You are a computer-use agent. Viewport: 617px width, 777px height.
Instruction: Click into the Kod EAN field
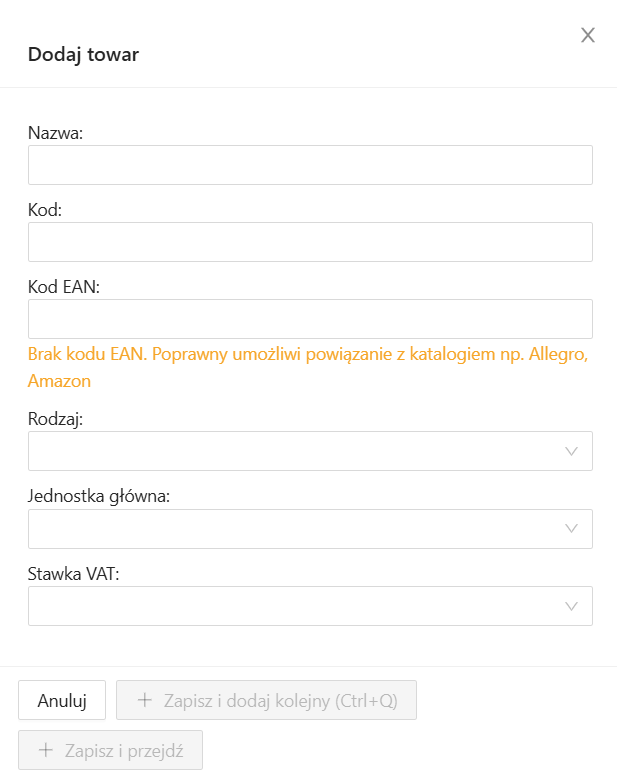[x=310, y=319]
